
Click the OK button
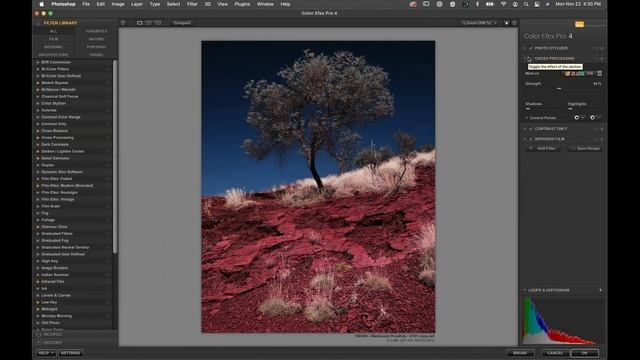[x=585, y=353]
